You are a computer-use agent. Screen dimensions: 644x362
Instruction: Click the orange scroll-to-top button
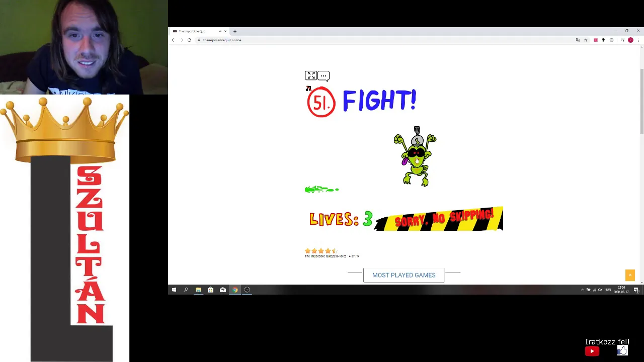(x=630, y=275)
